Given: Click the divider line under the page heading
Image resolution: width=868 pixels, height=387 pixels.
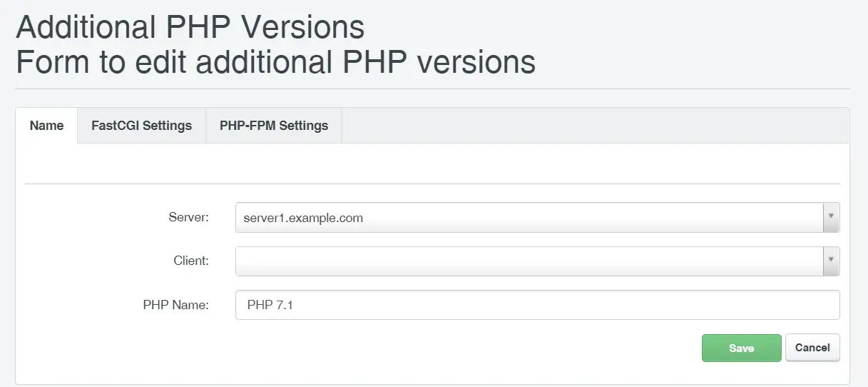Looking at the screenshot, I should pyautogui.click(x=432, y=89).
